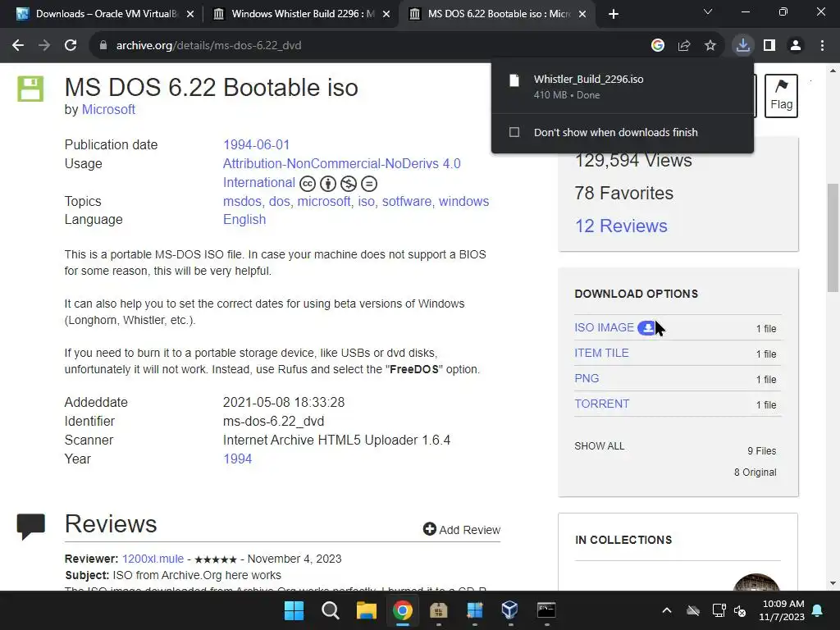Open 1994-06-01 publication date link
Screen dimensions: 840x630
(256, 144)
